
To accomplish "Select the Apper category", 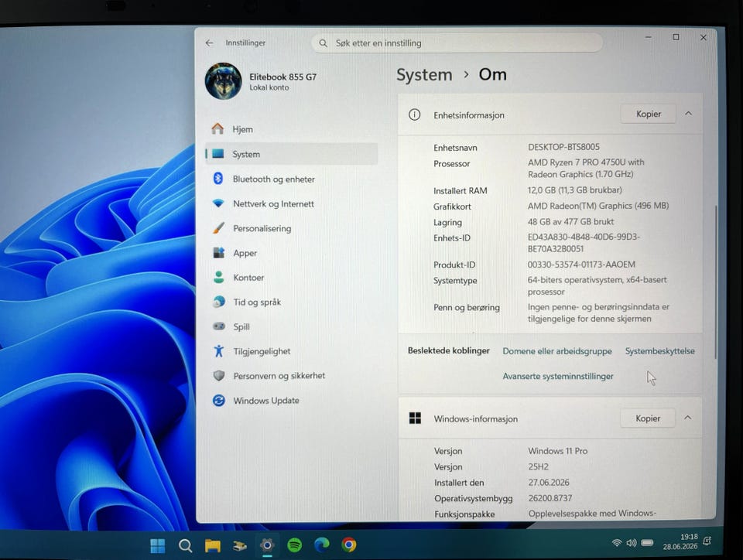I will [292, 253].
